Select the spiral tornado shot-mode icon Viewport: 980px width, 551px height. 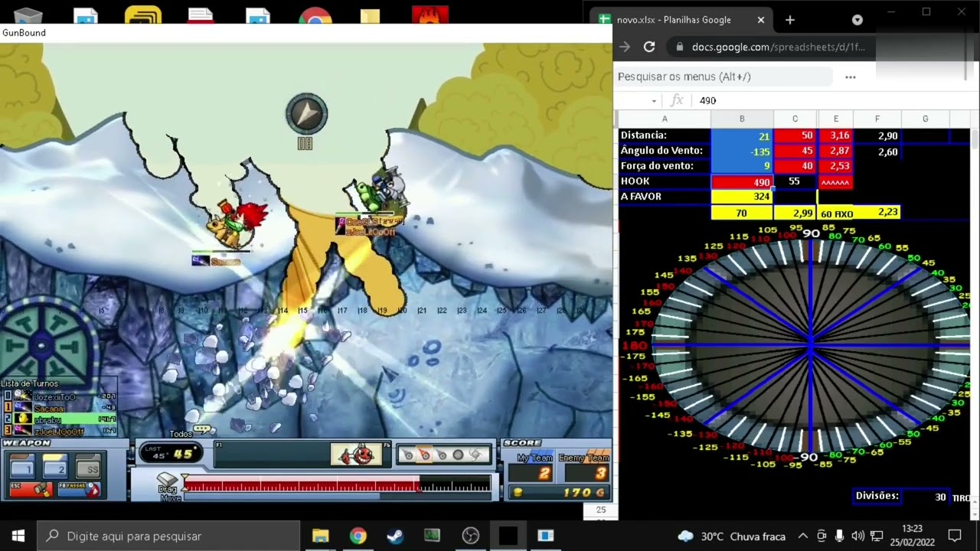475,455
